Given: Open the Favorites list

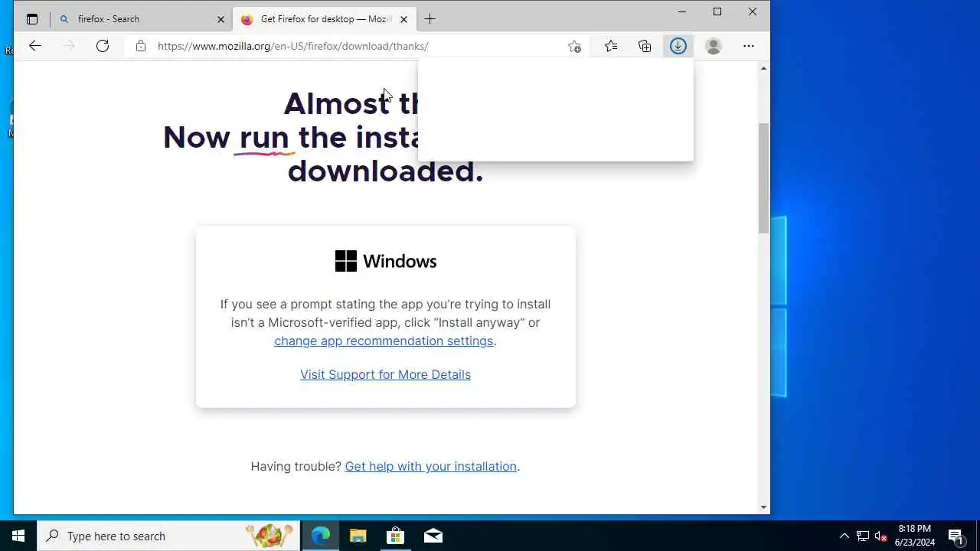Looking at the screenshot, I should pos(611,46).
